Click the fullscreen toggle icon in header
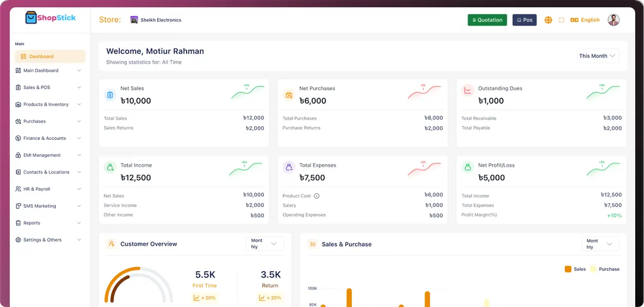This screenshot has height=307, width=644. click(x=562, y=20)
